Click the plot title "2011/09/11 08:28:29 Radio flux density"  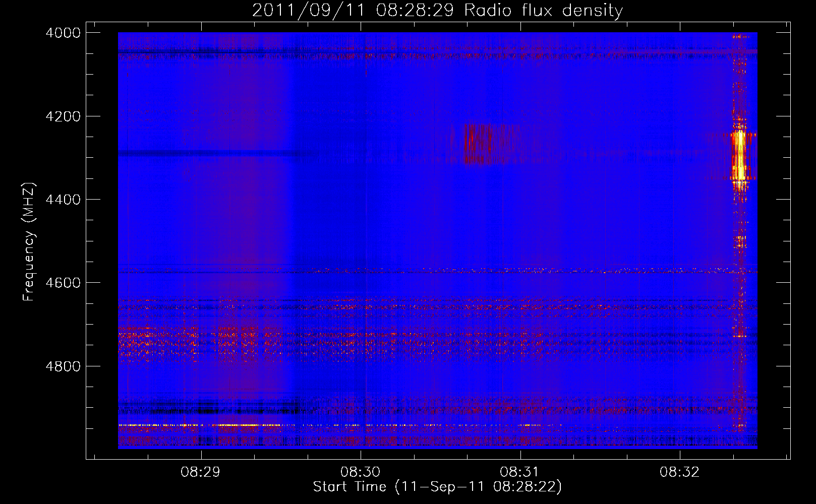(437, 10)
